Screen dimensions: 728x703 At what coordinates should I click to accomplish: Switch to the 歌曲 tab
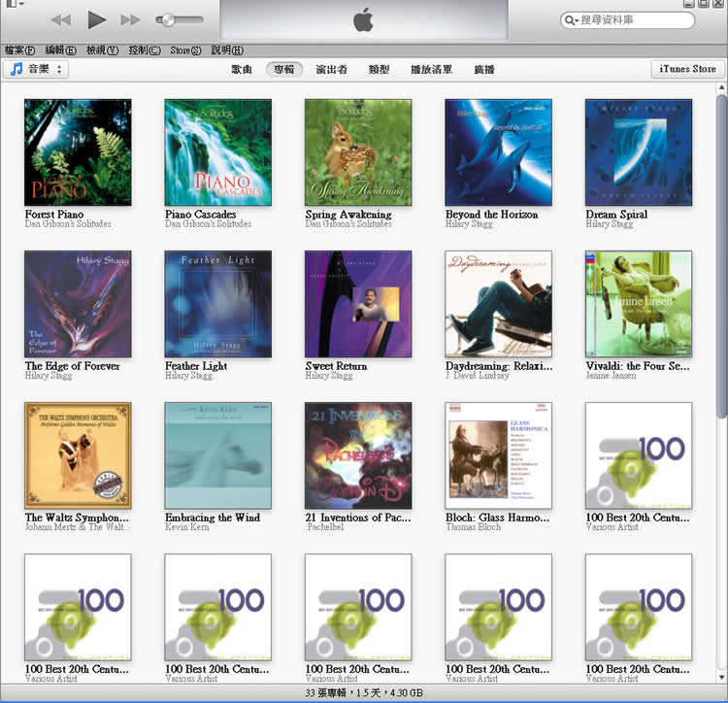coord(242,70)
